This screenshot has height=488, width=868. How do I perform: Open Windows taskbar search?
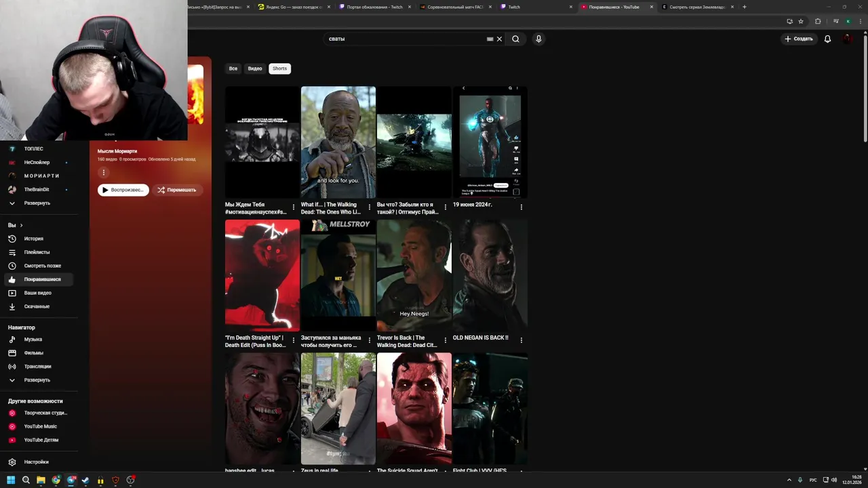pos(26,480)
